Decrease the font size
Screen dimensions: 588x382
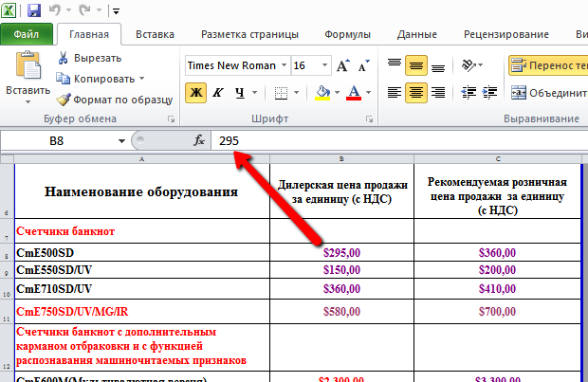tap(363, 65)
